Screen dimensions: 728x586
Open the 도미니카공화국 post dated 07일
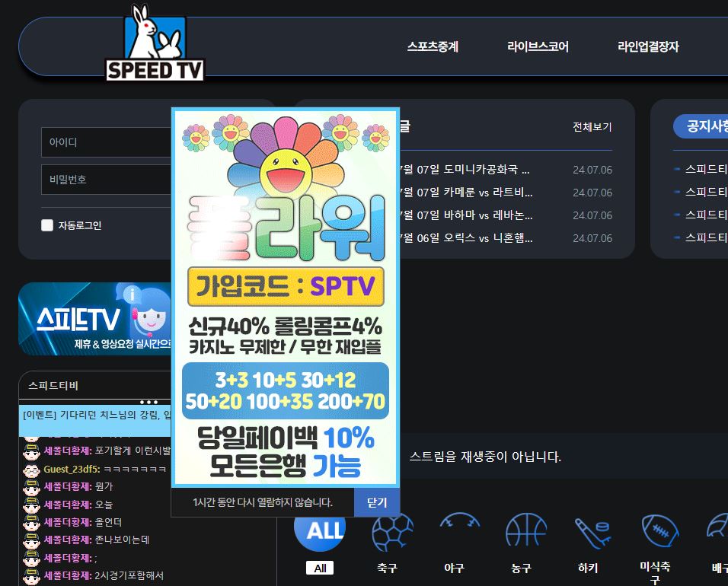pyautogui.click(x=465, y=170)
